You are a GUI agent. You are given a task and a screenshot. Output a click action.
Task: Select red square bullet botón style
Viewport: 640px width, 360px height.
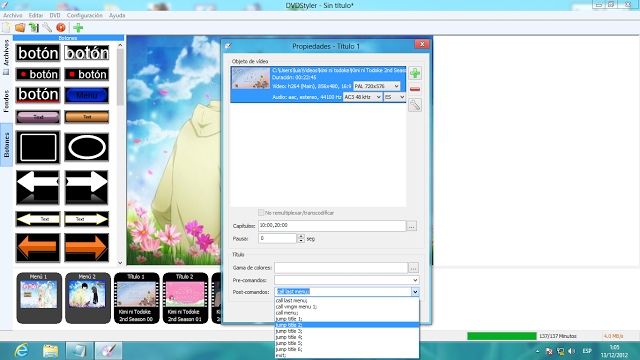pos(87,74)
